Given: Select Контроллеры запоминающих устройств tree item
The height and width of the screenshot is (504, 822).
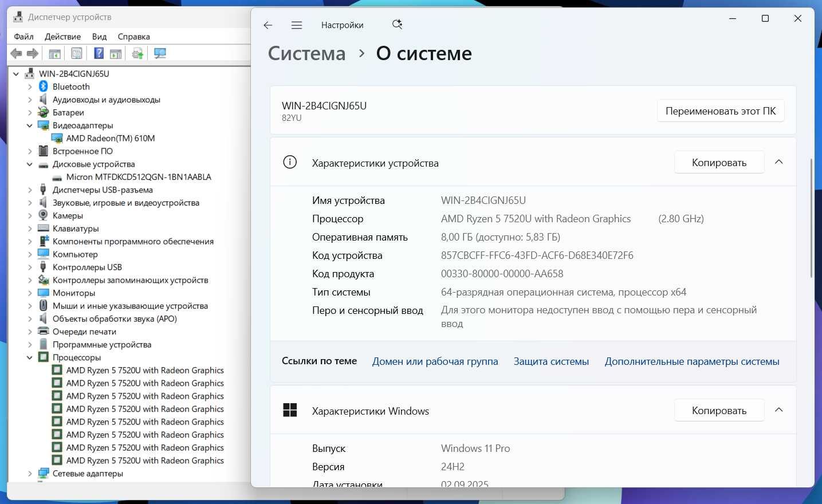Looking at the screenshot, I should [131, 280].
